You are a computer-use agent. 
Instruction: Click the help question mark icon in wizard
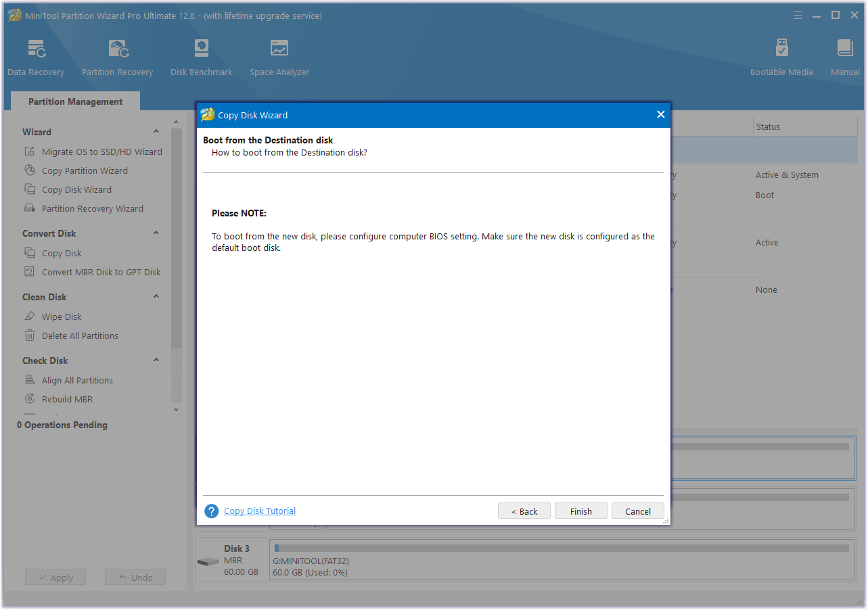point(211,511)
